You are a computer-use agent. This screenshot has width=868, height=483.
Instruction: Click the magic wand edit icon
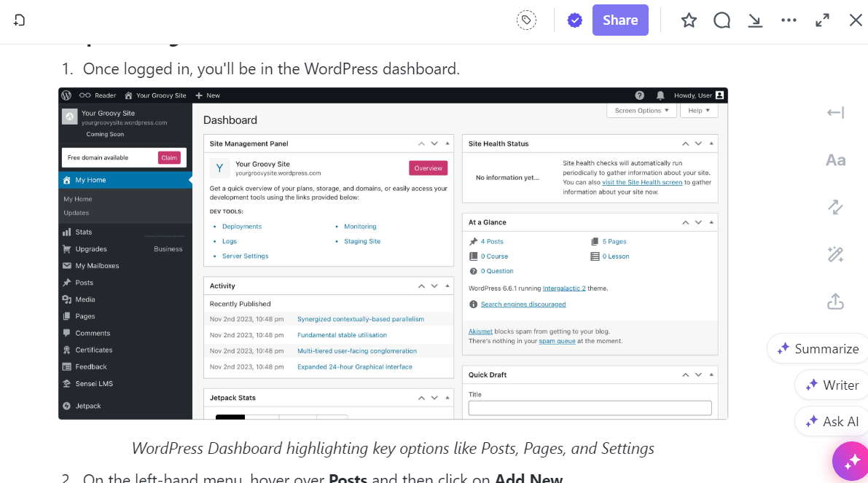835,254
